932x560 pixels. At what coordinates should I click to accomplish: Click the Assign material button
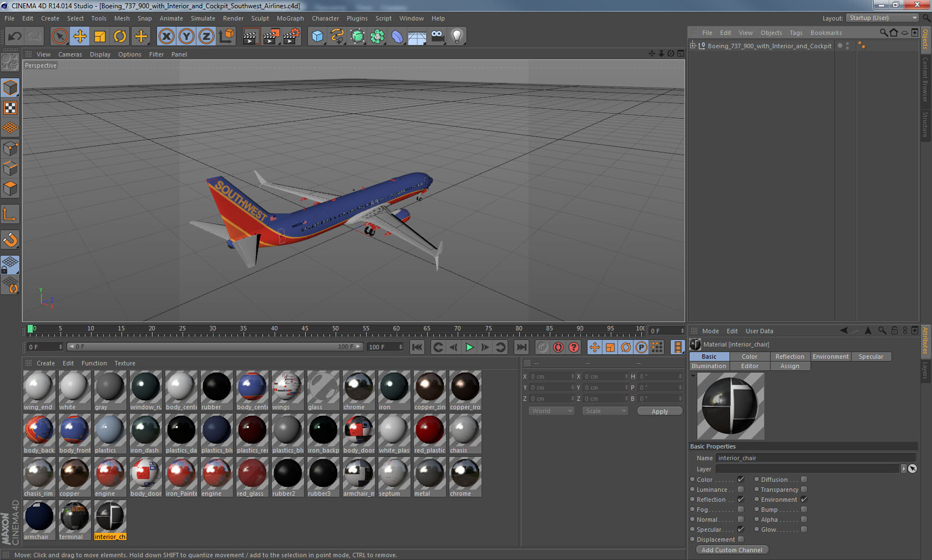[789, 366]
